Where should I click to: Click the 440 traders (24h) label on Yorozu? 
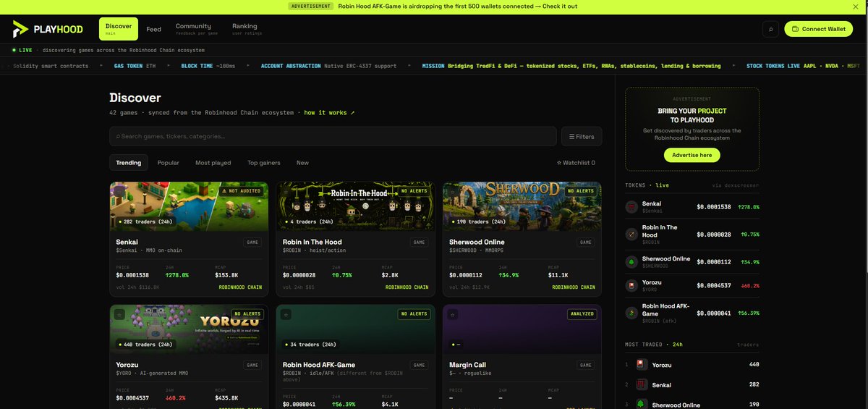tap(145, 345)
